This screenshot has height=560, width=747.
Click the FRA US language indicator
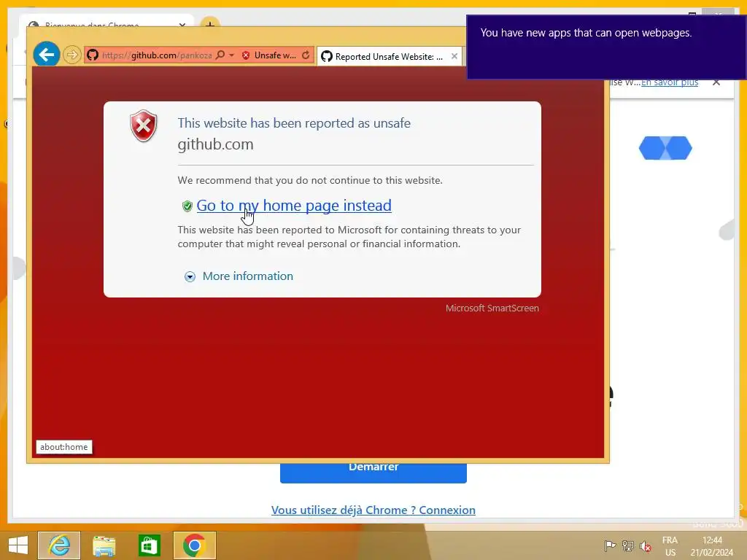[670, 546]
